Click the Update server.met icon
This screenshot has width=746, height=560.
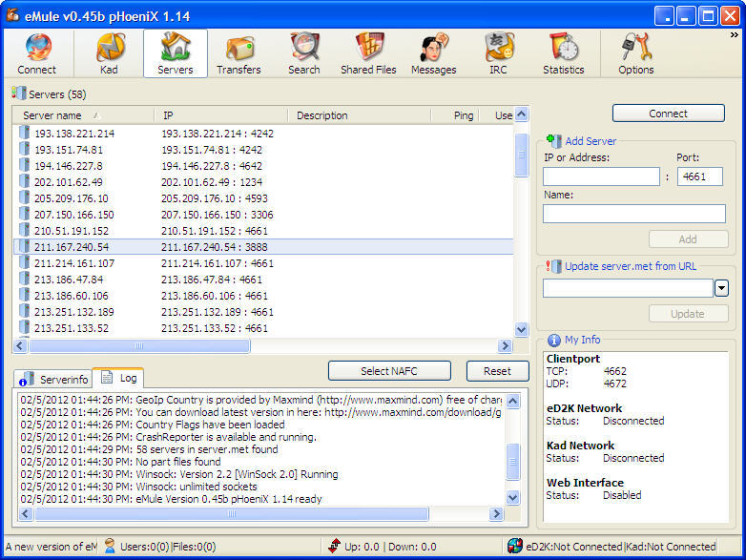point(553,266)
